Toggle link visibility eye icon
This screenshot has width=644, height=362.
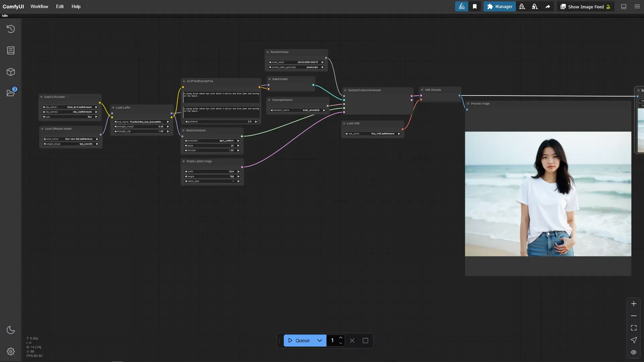pyautogui.click(x=634, y=352)
